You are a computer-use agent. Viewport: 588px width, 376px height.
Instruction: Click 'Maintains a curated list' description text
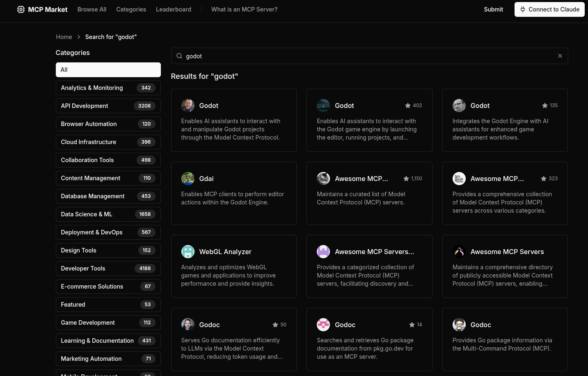point(361,198)
